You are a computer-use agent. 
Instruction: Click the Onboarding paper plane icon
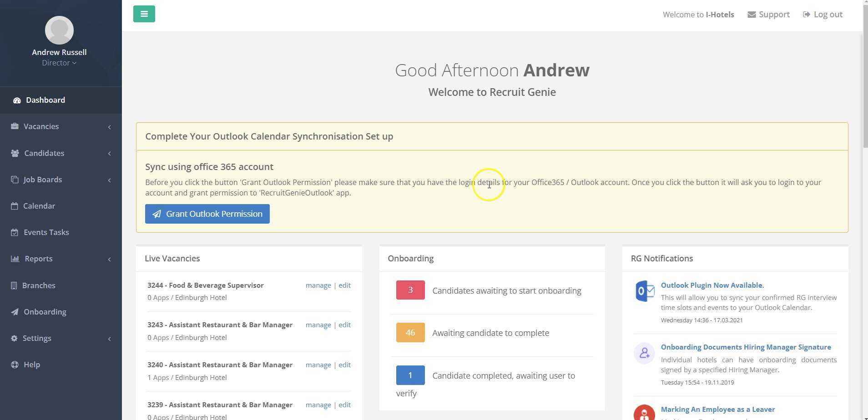15,312
